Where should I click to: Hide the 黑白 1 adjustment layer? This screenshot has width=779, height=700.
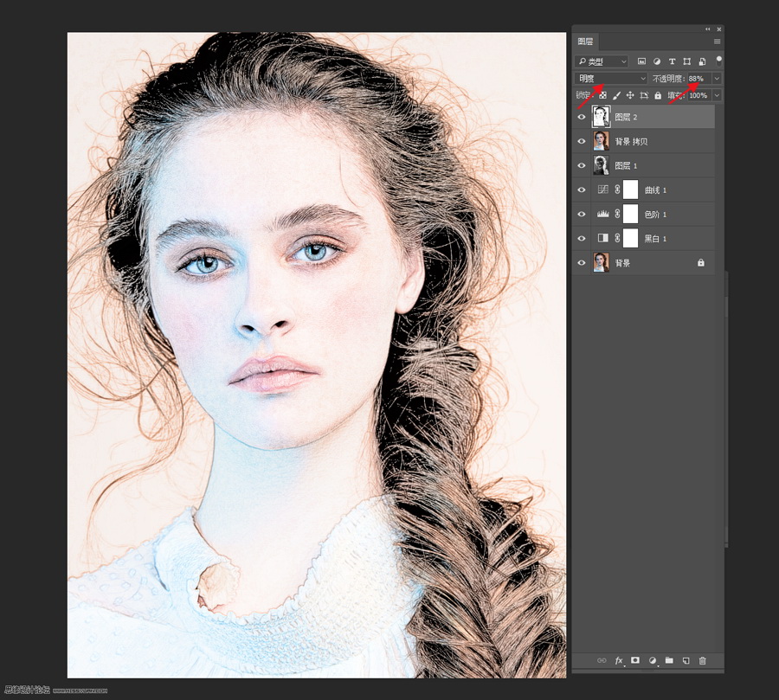(582, 238)
